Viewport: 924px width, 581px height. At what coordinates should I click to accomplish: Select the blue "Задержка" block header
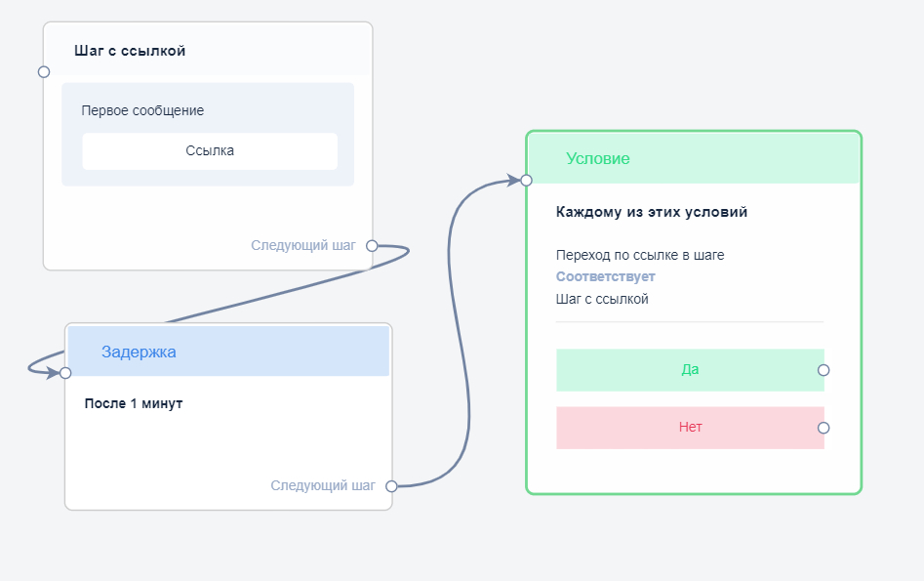(x=226, y=352)
